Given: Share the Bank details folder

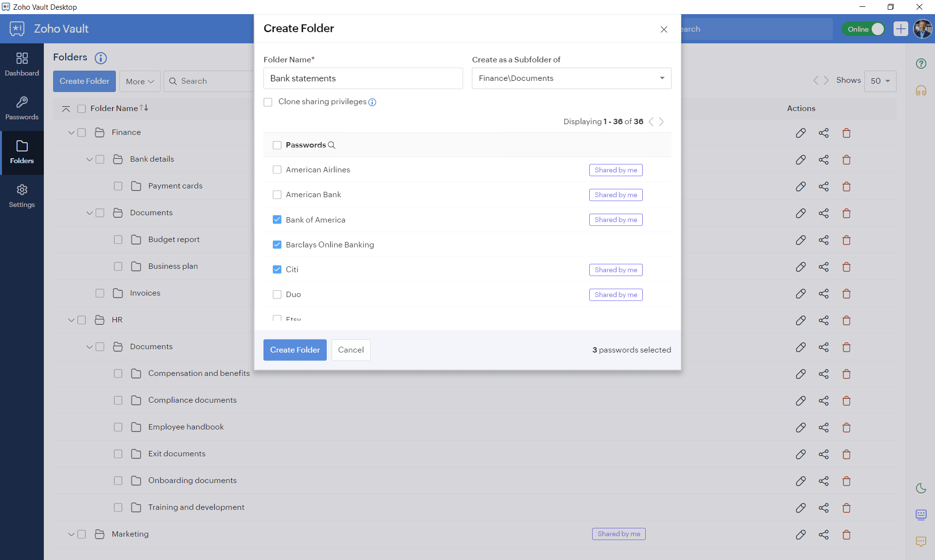Looking at the screenshot, I should coord(823,160).
